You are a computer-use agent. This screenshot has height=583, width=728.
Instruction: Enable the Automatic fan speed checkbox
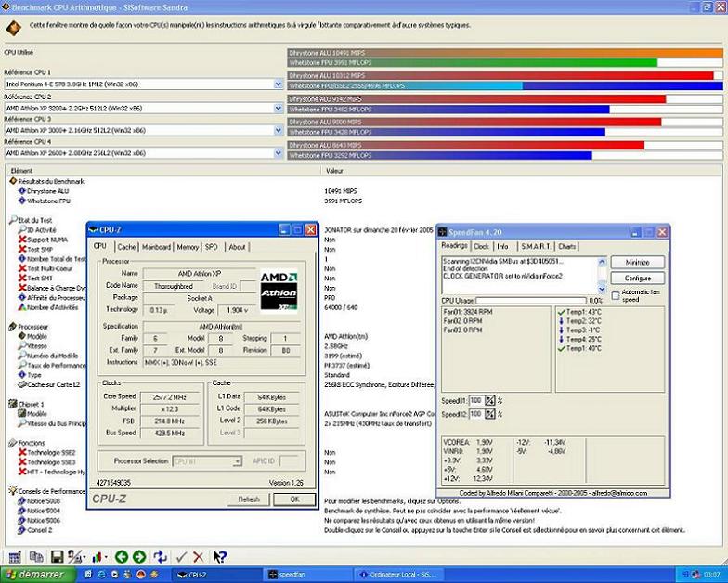[616, 295]
